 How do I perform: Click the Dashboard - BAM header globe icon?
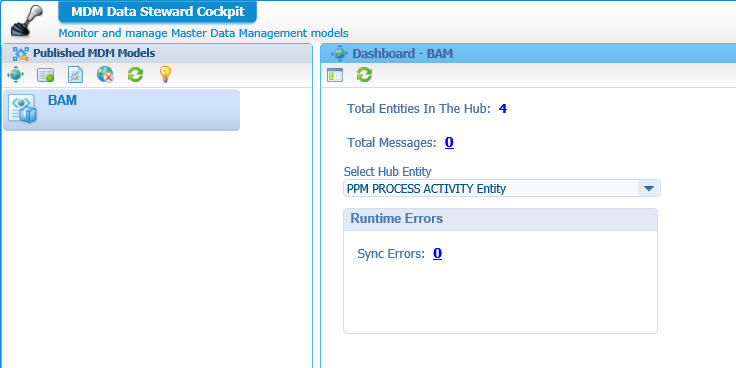(x=339, y=54)
